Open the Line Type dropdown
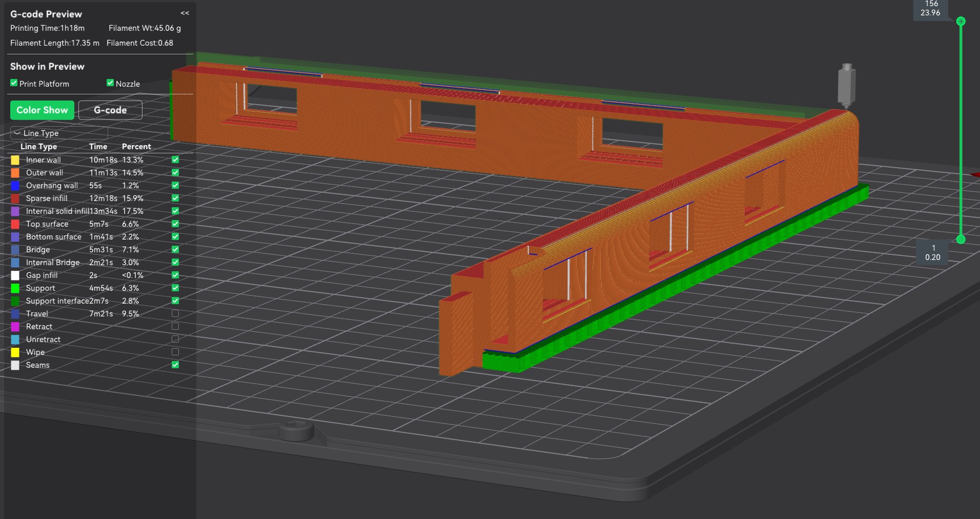The height and width of the screenshot is (519, 980). [59, 133]
